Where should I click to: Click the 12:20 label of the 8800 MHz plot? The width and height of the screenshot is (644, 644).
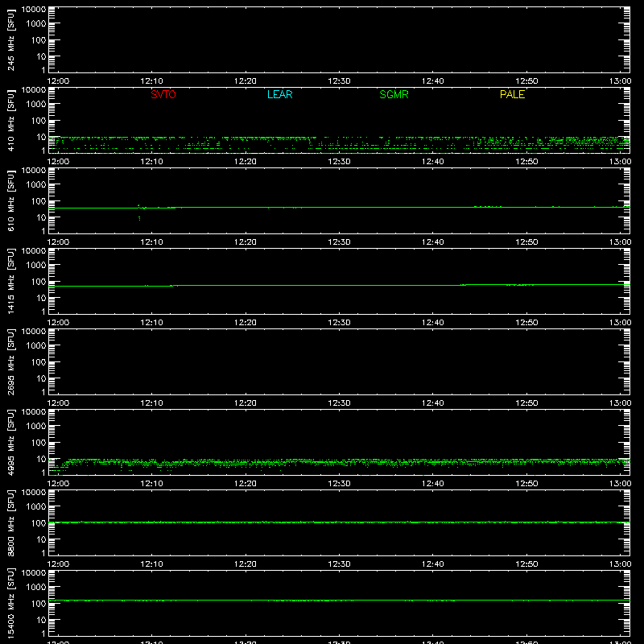click(x=246, y=564)
